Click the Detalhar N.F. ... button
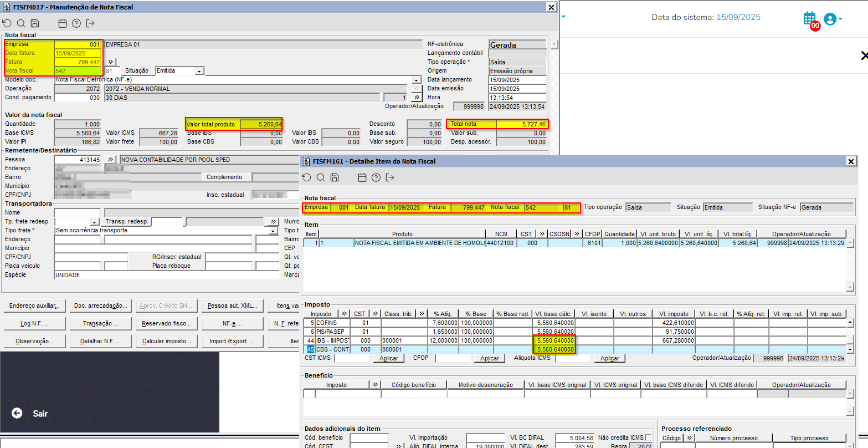Image resolution: width=868 pixels, height=448 pixels. point(101,341)
